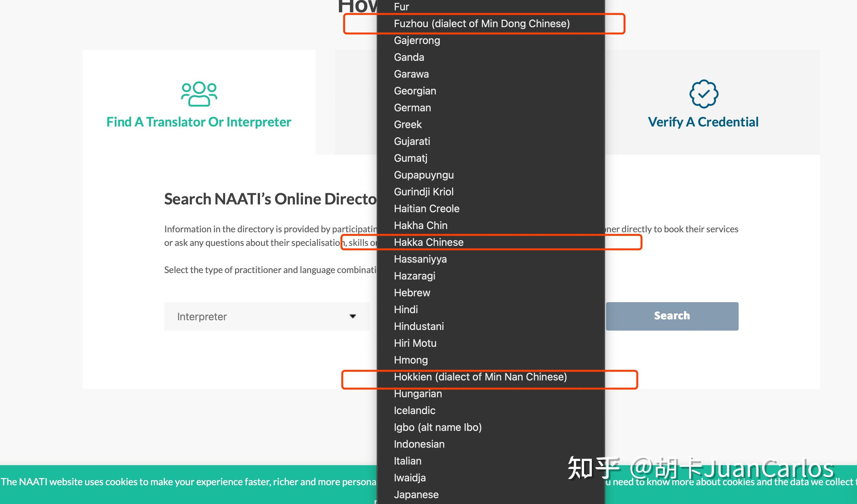The image size is (857, 504).
Task: Pick Igbo (alt name Ibo) option
Action: 437,427
